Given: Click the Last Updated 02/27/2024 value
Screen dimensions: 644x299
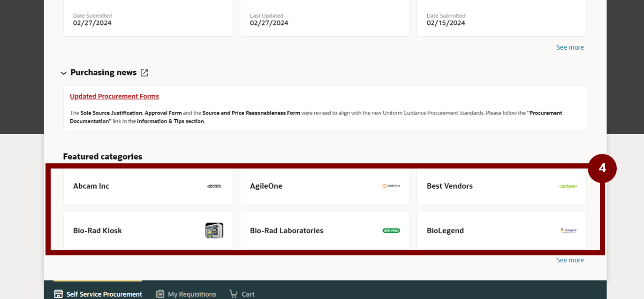Looking at the screenshot, I should click(269, 23).
